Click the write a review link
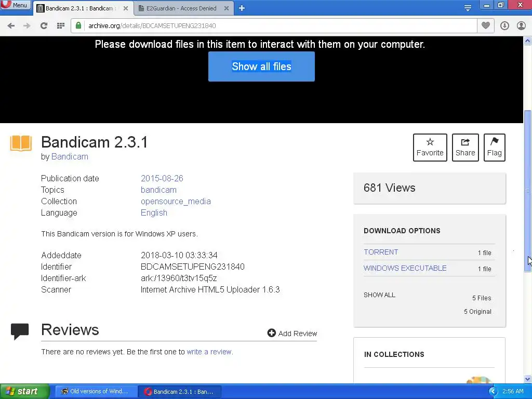Viewport: 532px width, 399px height. point(210,352)
